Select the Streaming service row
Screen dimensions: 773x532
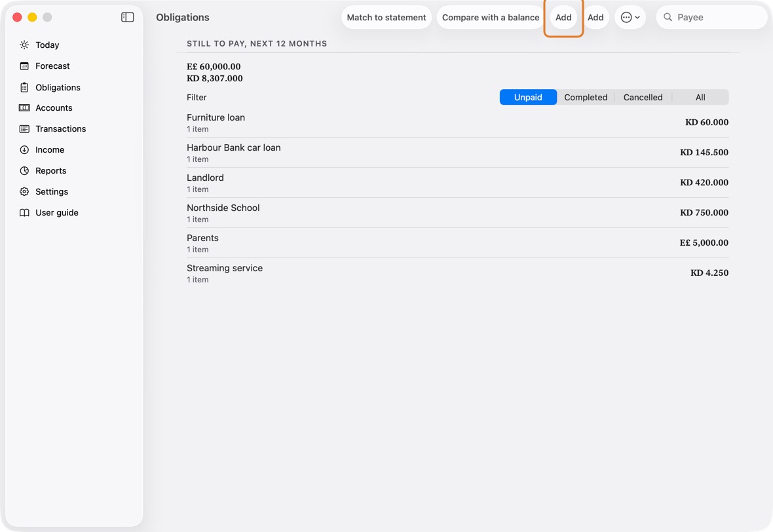(457, 273)
